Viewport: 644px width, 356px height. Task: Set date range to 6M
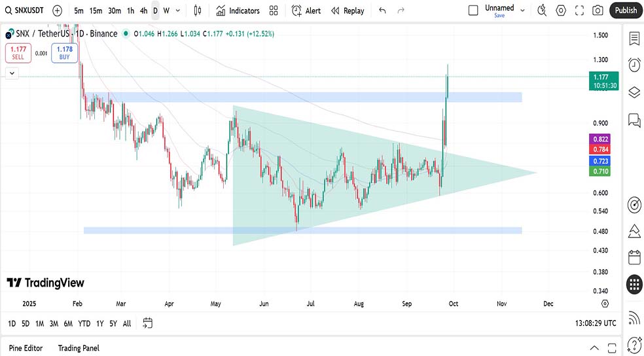coord(68,323)
